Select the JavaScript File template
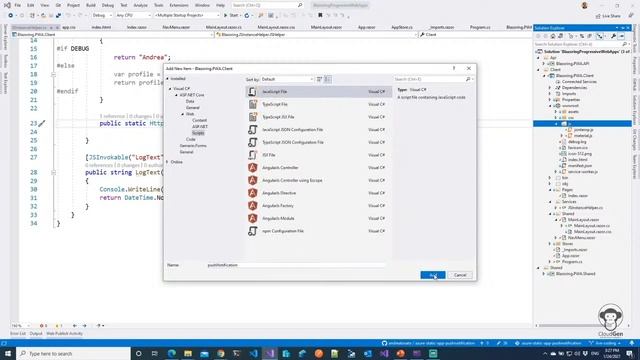640x360 pixels. pos(319,92)
